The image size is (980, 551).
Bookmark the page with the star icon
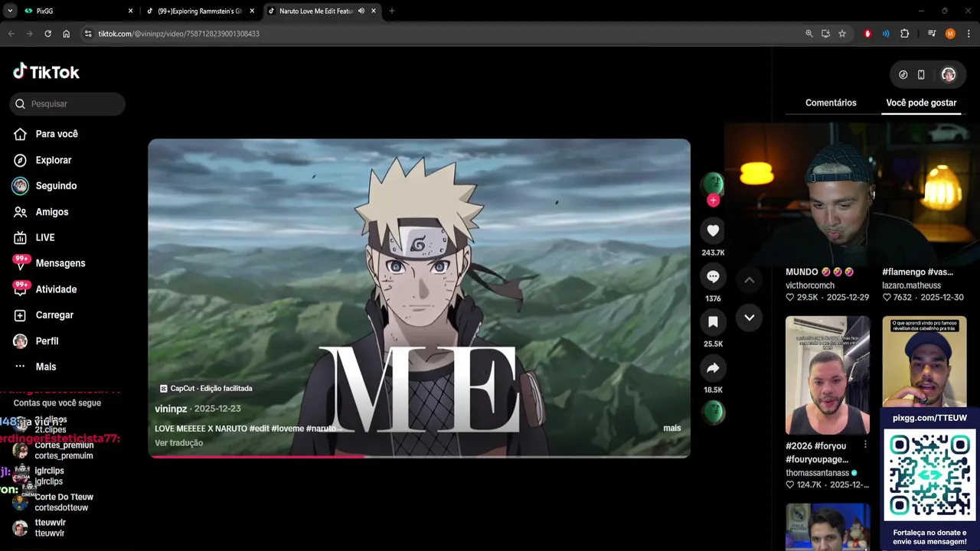click(842, 34)
